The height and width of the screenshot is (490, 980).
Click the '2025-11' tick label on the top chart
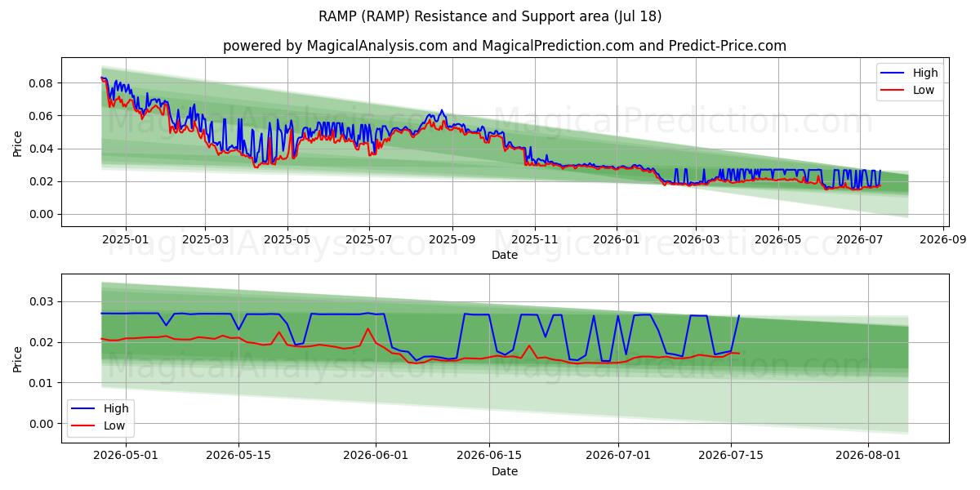[534, 240]
